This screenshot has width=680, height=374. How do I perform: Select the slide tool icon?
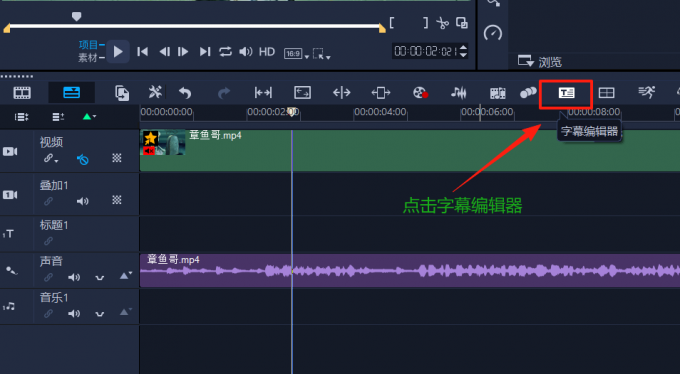click(381, 92)
